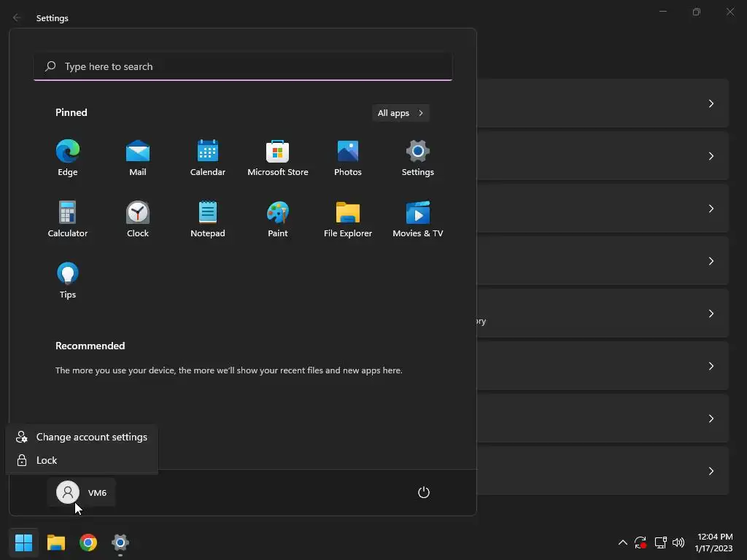Click the Recommended section hint text
Screen dimensions: 747x560
(x=228, y=370)
